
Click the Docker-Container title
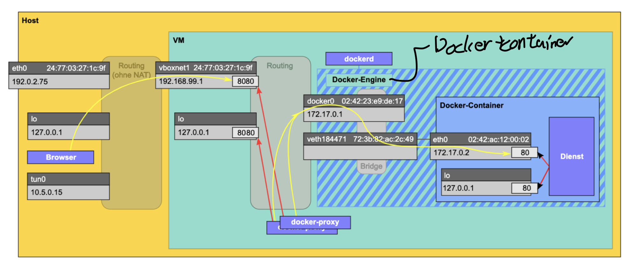pos(472,106)
